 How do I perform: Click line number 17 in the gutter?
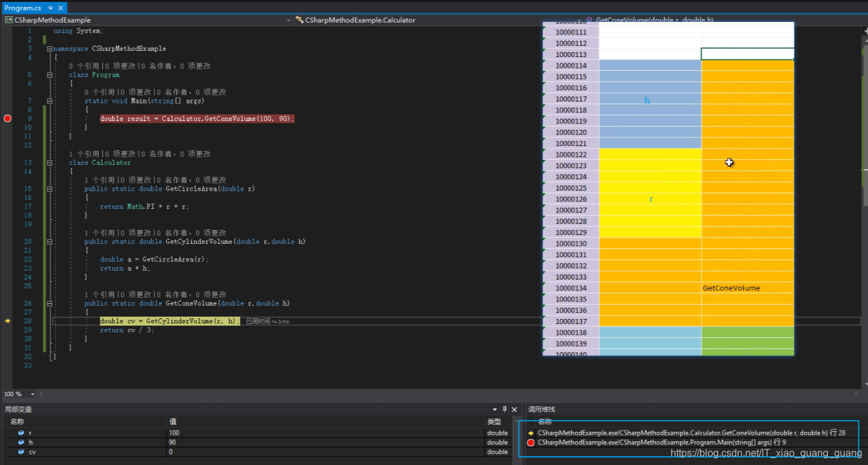pyautogui.click(x=28, y=206)
